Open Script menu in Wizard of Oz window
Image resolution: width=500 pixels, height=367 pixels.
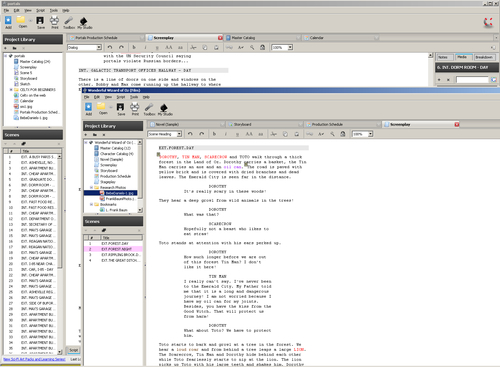tap(121, 97)
